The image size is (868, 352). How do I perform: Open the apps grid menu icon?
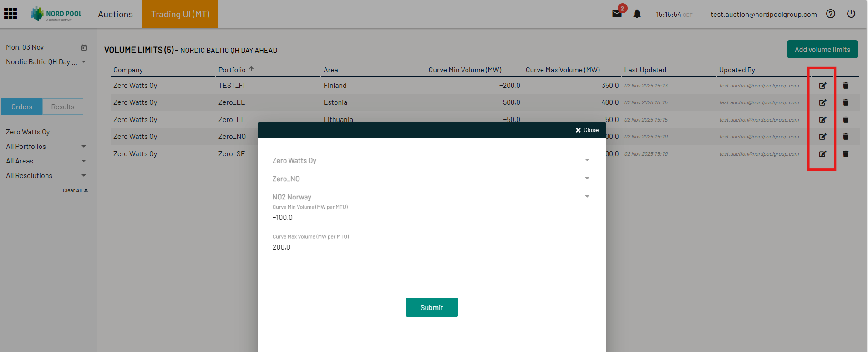point(10,14)
